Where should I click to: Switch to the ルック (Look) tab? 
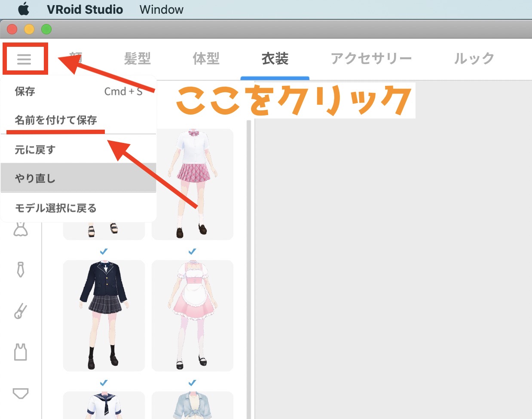(x=473, y=59)
